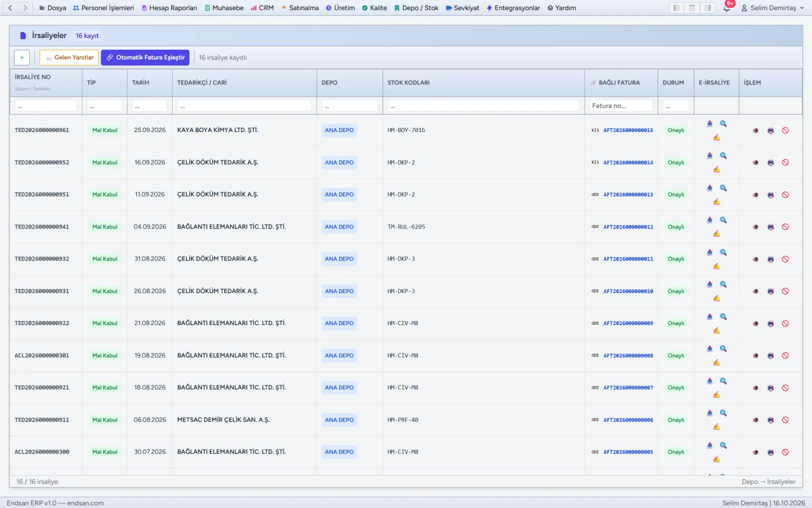Go back with the left arrow
This screenshot has width=812, height=508.
[x=10, y=8]
